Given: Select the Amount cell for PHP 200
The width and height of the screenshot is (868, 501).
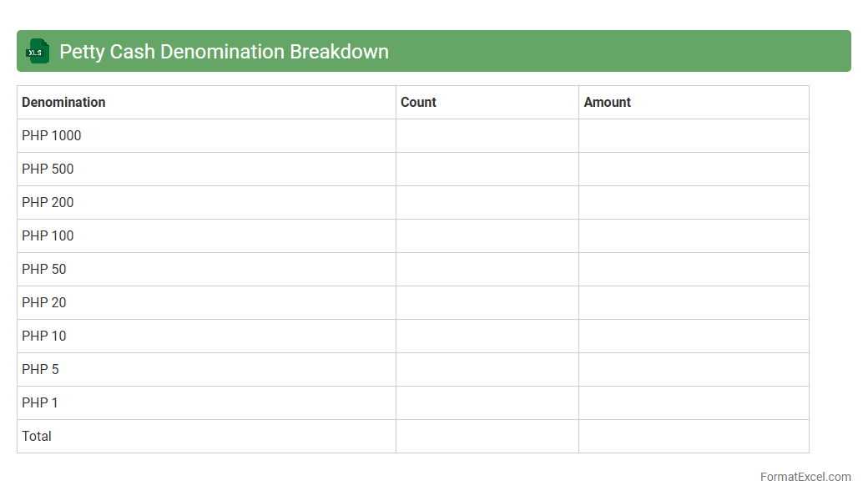Looking at the screenshot, I should pos(693,202).
